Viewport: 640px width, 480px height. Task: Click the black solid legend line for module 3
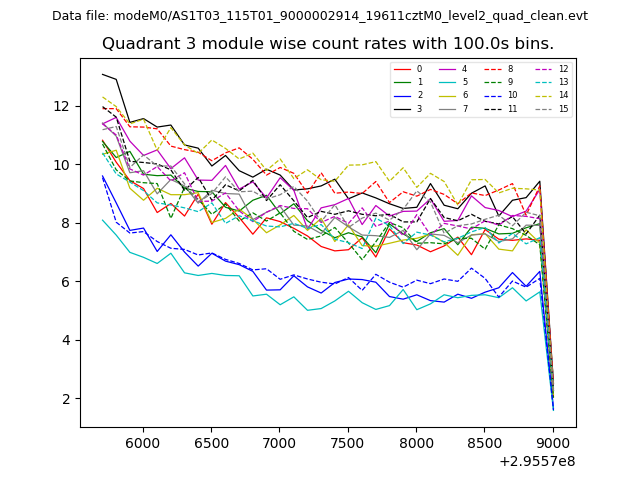402,109
